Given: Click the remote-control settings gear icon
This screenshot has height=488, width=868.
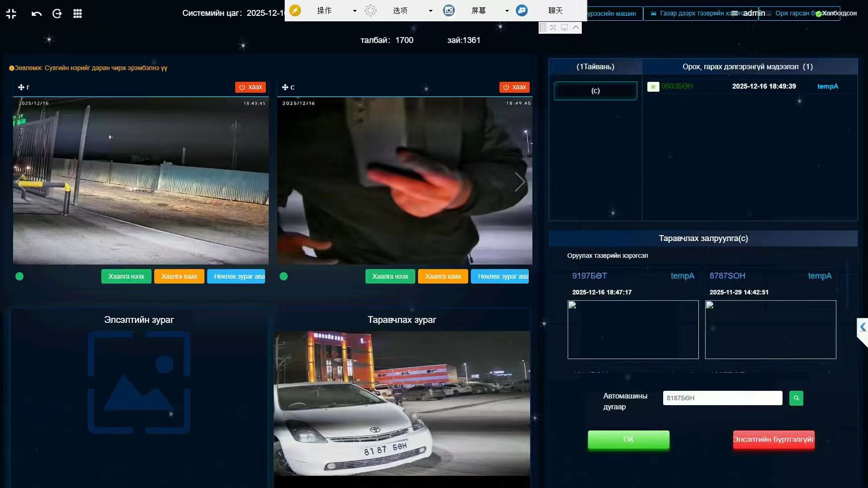Looking at the screenshot, I should pyautogui.click(x=371, y=10).
